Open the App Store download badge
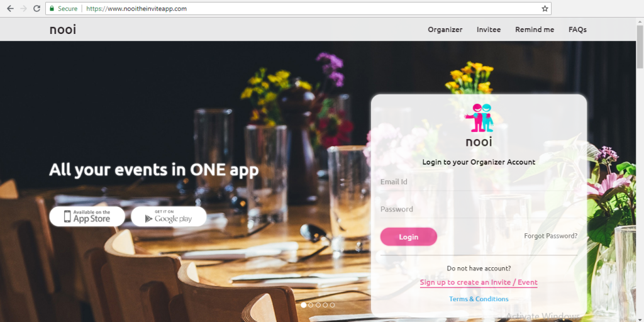The height and width of the screenshot is (322, 644). (87, 216)
